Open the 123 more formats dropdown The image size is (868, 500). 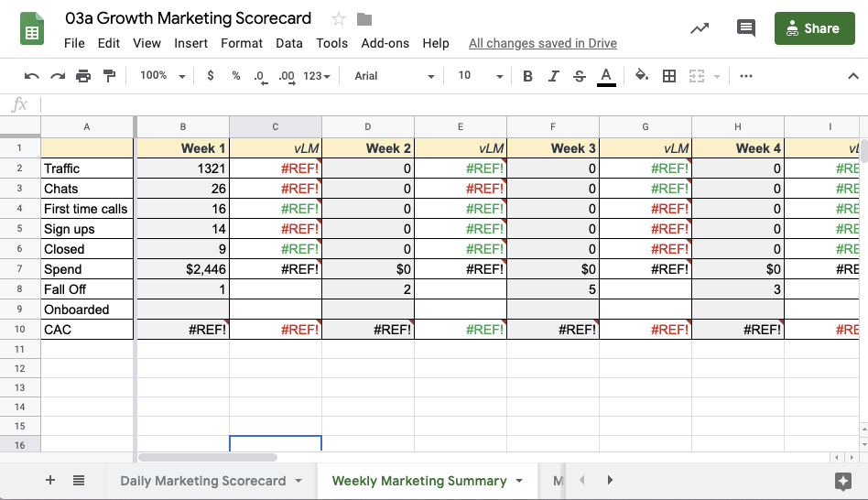tap(317, 76)
